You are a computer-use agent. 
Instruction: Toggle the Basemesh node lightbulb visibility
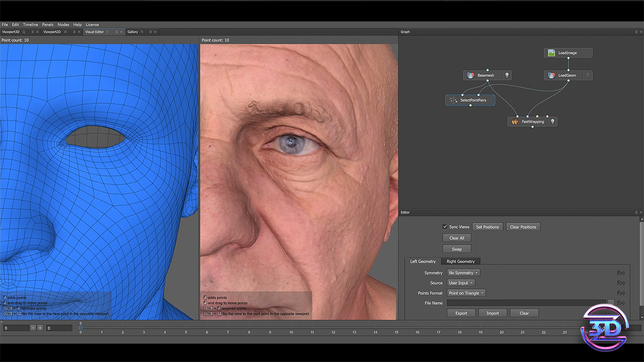pyautogui.click(x=507, y=75)
